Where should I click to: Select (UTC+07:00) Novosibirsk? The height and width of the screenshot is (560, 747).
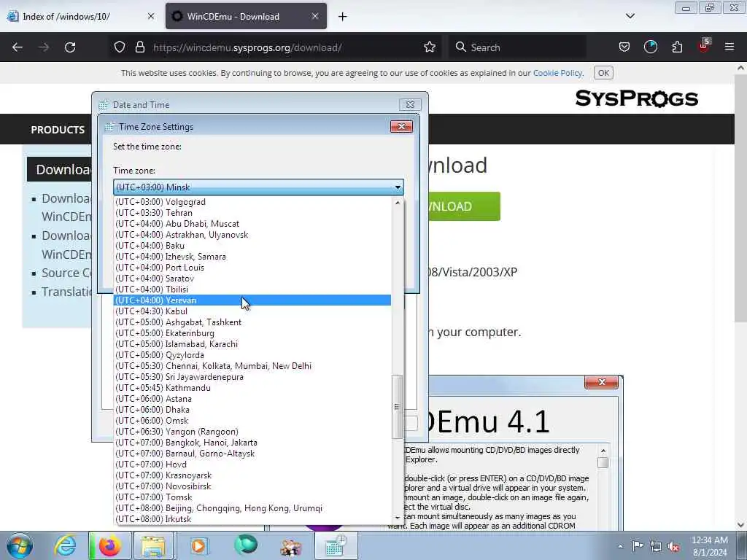click(x=252, y=486)
